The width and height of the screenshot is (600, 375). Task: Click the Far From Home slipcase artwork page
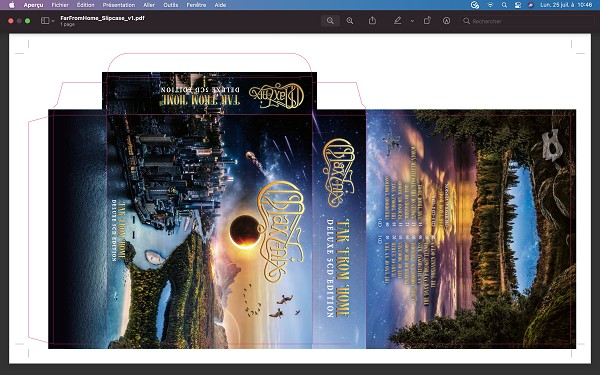(300, 199)
